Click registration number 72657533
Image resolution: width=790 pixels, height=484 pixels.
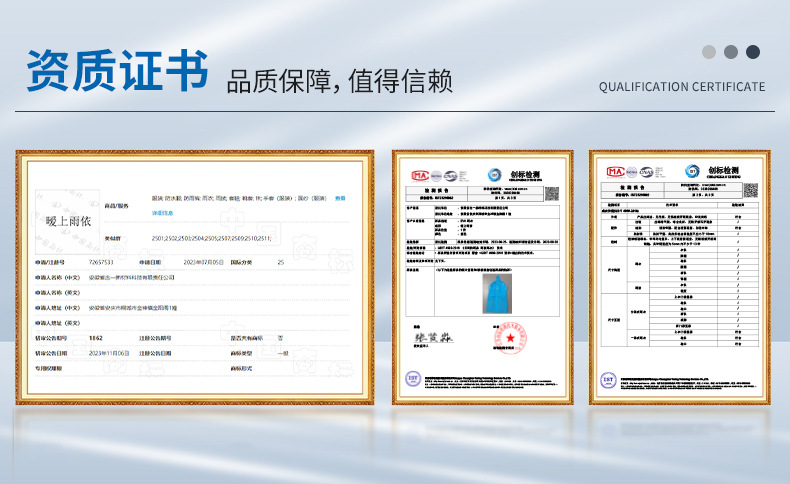tap(101, 262)
